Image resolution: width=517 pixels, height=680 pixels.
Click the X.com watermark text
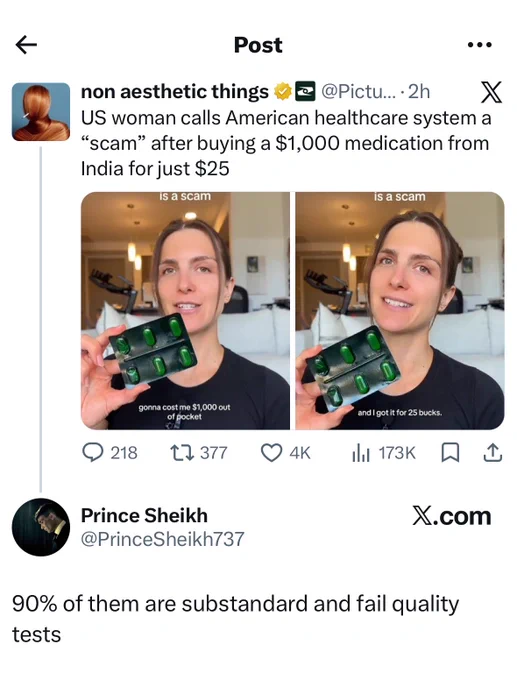[x=452, y=516]
